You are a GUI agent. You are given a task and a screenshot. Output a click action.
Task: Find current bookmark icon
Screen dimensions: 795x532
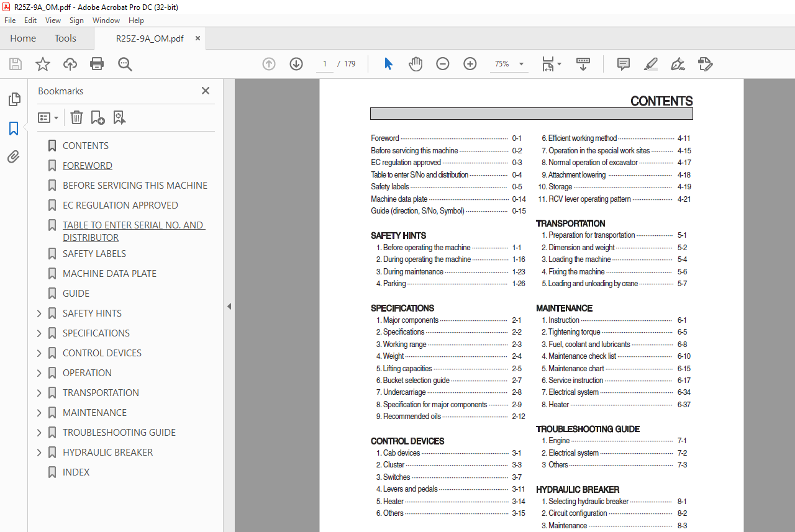tap(119, 117)
